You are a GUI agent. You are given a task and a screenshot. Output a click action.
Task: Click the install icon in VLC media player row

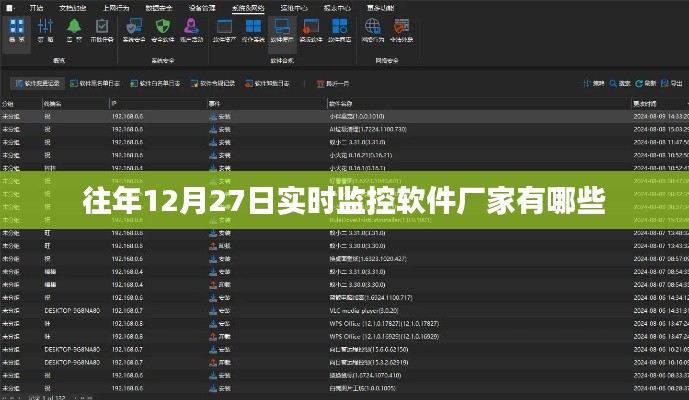(x=213, y=311)
